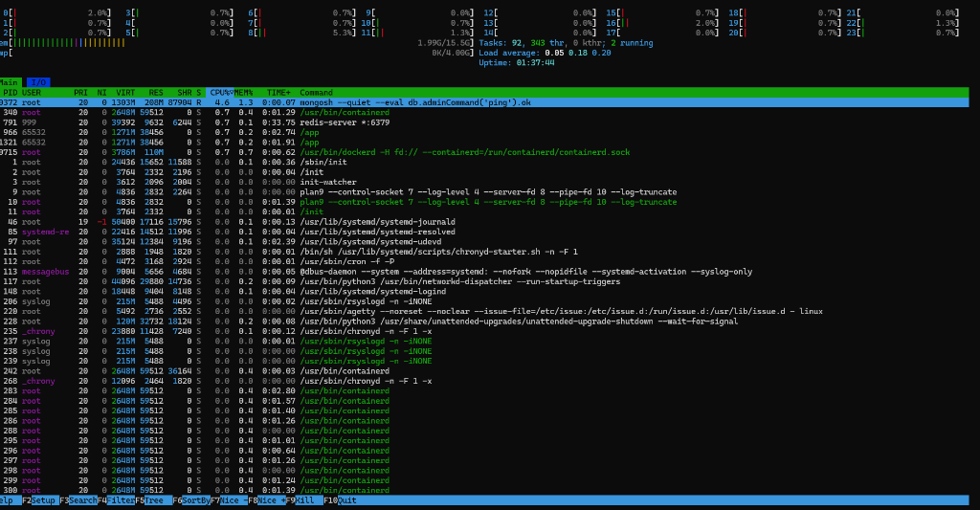Viewport: 980px width, 510px height.
Task: Select PID 1321 /app process row
Action: (484, 143)
